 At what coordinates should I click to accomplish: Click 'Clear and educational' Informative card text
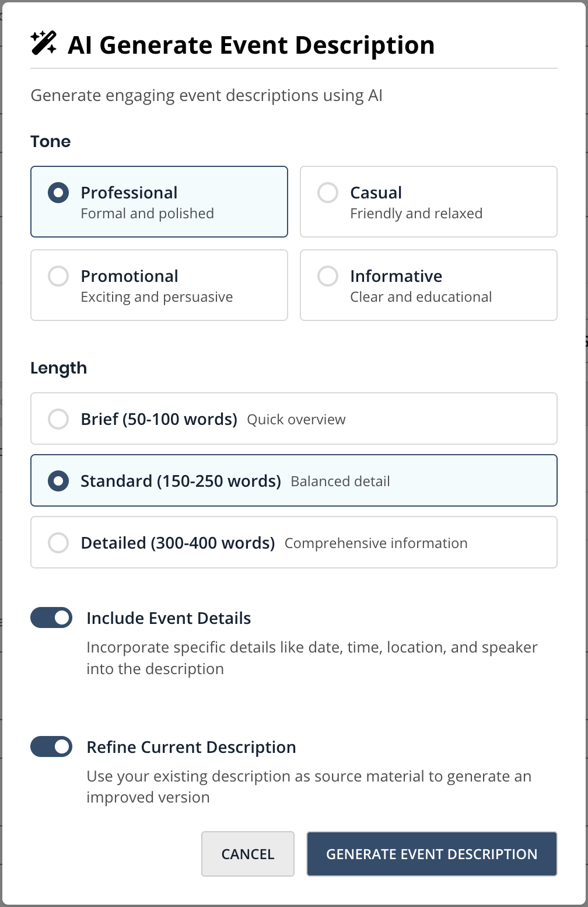(x=421, y=297)
